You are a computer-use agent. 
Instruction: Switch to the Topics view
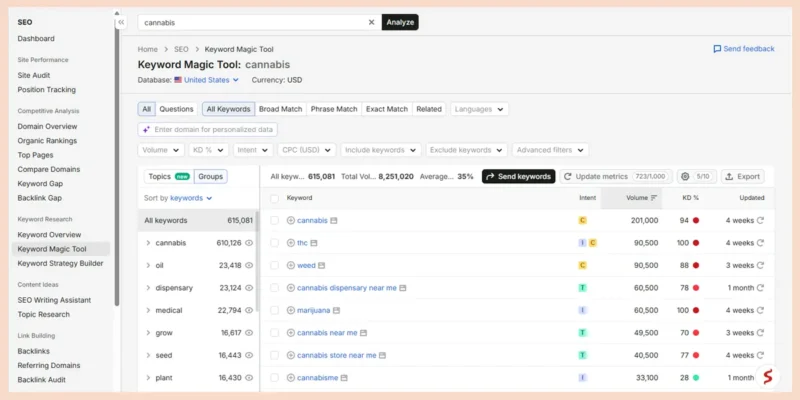tap(169, 177)
